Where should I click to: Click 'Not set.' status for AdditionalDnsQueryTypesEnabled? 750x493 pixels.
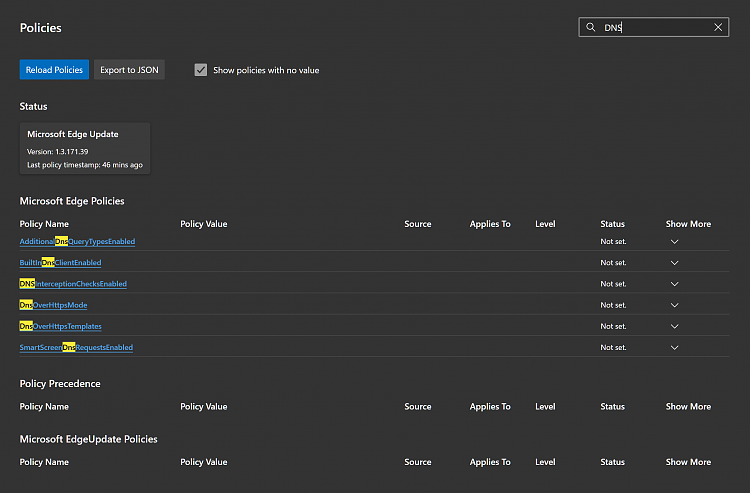pyautogui.click(x=613, y=241)
